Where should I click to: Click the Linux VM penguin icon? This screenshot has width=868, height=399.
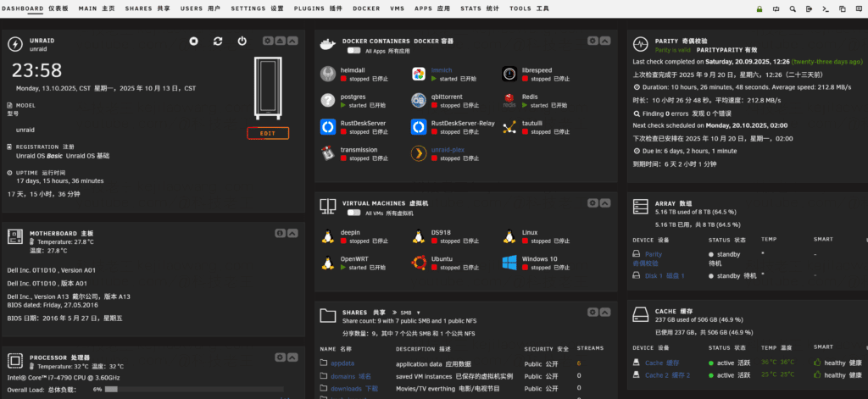point(509,236)
